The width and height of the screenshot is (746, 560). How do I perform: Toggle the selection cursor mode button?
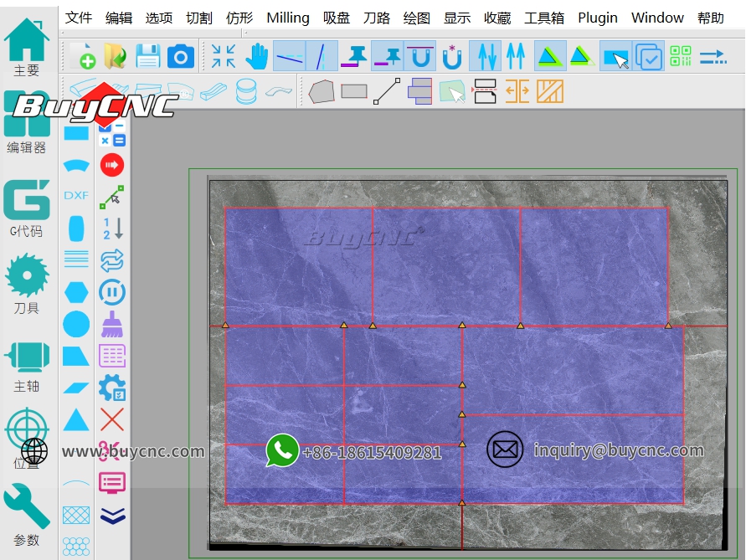tap(616, 57)
